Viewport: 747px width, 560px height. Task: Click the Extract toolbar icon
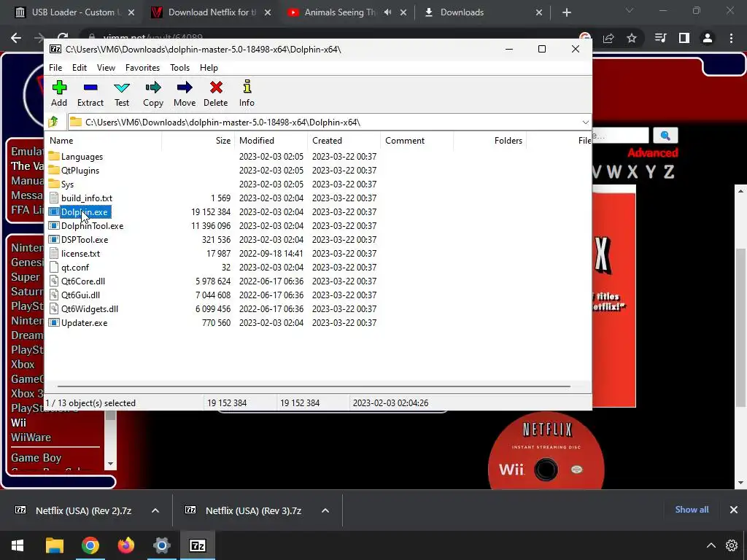click(90, 93)
